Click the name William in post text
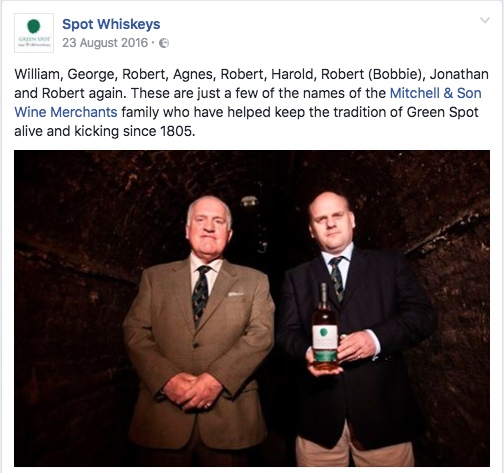The image size is (504, 473). click(38, 74)
